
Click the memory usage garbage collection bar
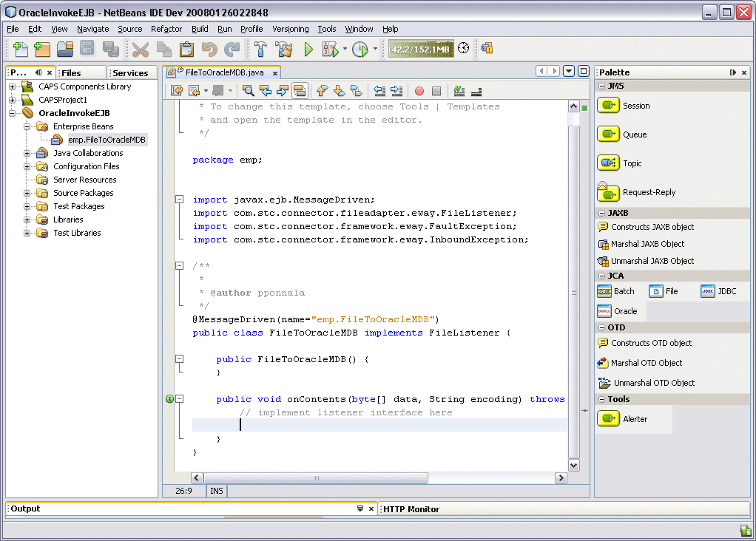click(421, 50)
